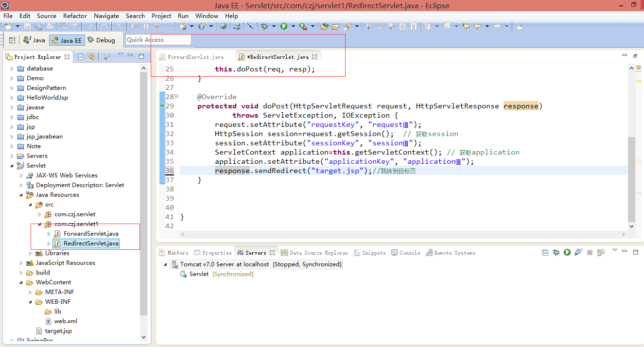Collapse the Tomcat v7.0 Server node
Image resolution: width=644 pixels, height=347 pixels.
[165, 264]
